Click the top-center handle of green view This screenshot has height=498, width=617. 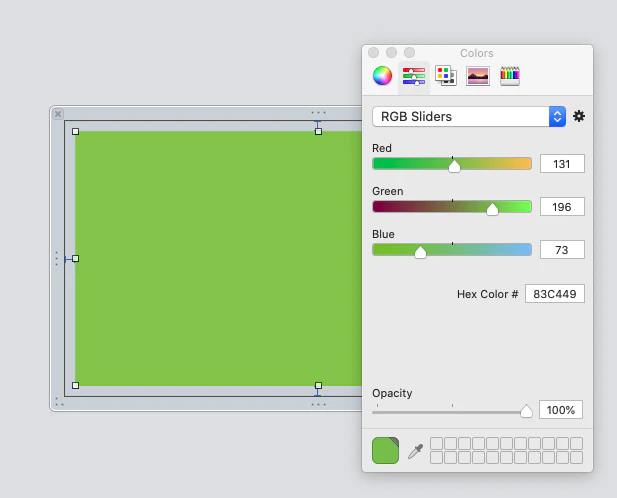click(x=318, y=131)
